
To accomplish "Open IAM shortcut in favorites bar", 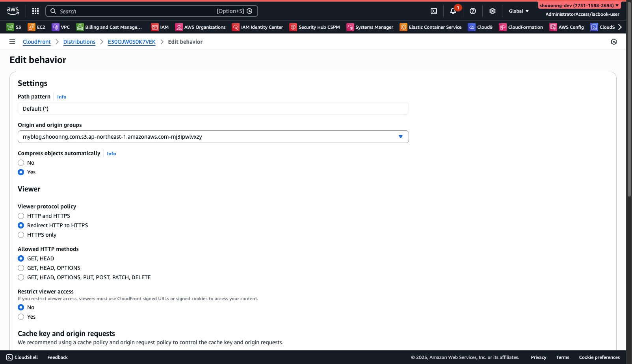I will click(160, 27).
